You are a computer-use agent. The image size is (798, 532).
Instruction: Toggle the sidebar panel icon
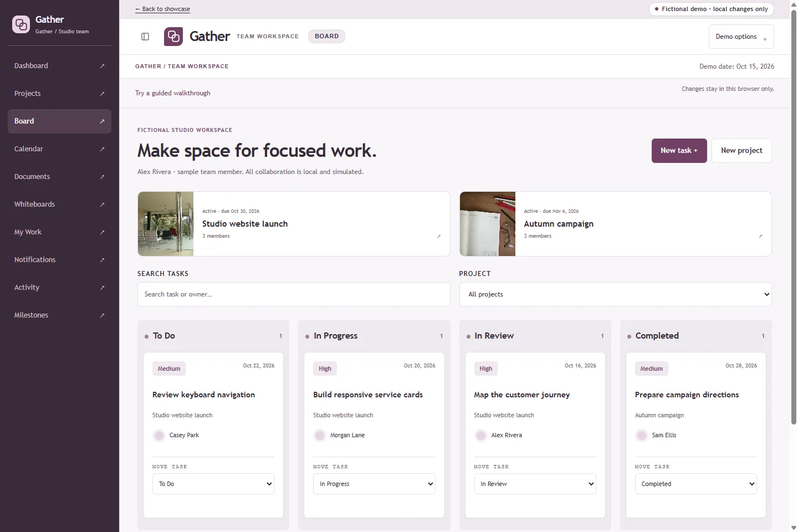[x=145, y=37]
